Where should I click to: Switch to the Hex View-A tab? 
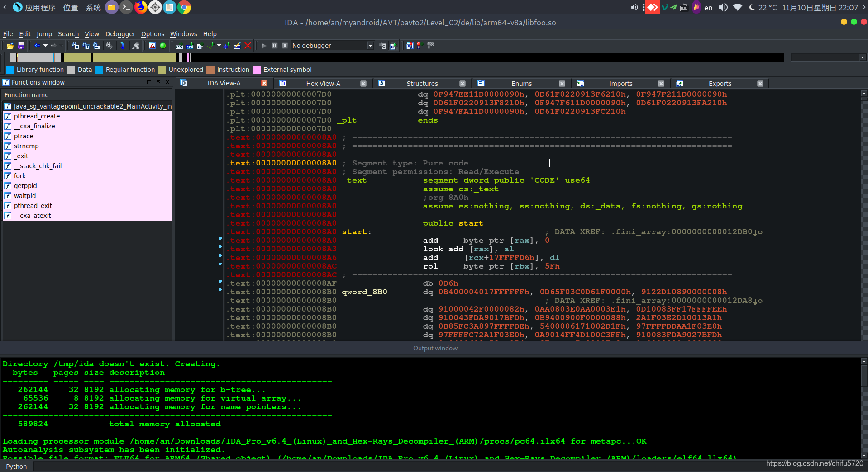pyautogui.click(x=323, y=84)
